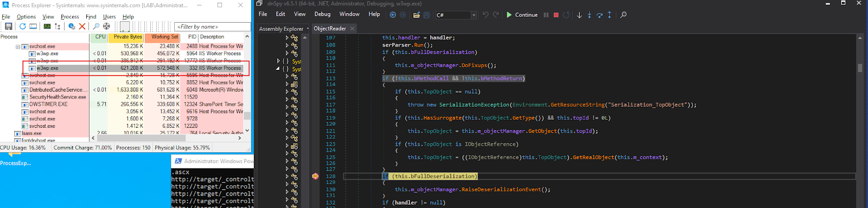Open the Edit menu in dnSpy

coord(280,15)
